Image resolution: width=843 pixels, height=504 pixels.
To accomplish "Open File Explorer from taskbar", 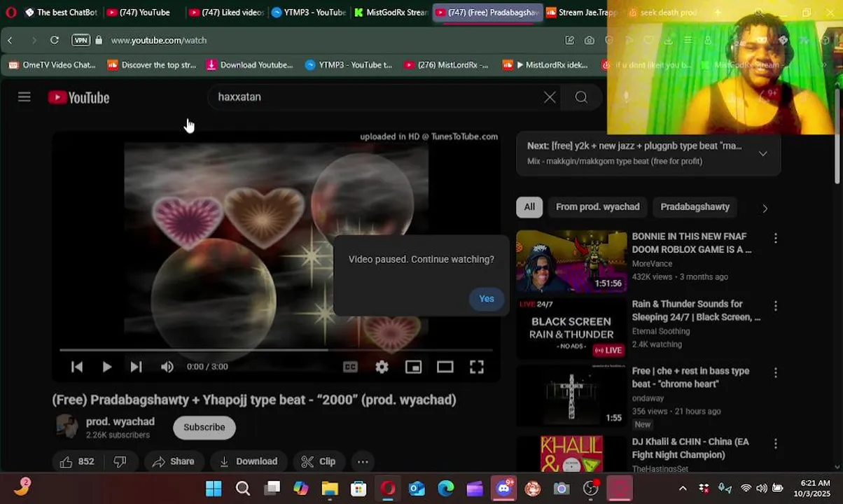I will pyautogui.click(x=330, y=489).
